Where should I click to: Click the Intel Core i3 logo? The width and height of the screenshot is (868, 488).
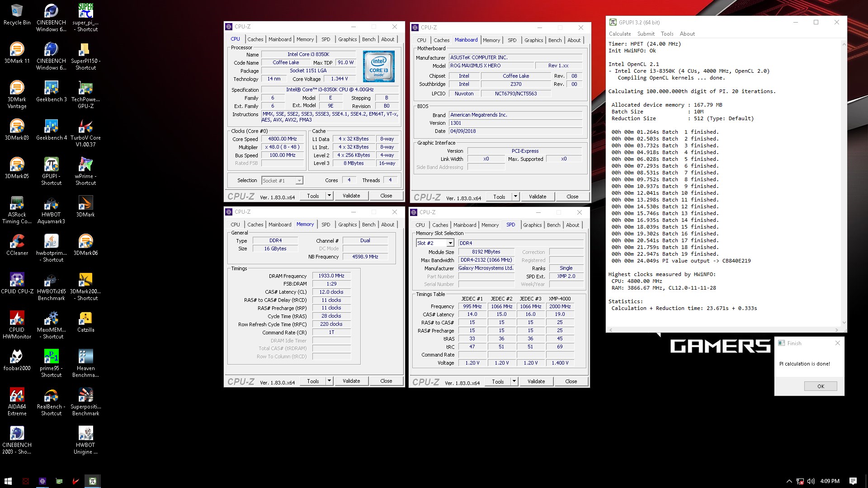[378, 66]
